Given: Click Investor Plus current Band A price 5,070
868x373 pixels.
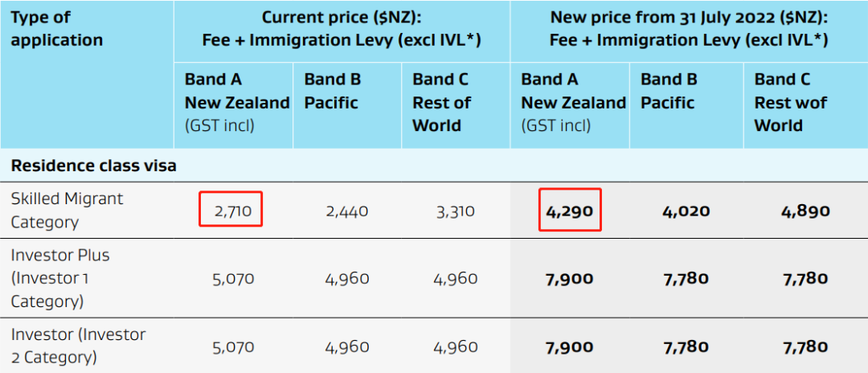Looking at the screenshot, I should coord(234,279).
